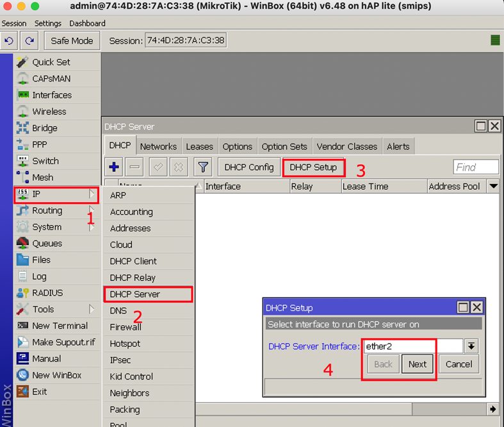Open the Mesh sidebar entry

pos(57,178)
